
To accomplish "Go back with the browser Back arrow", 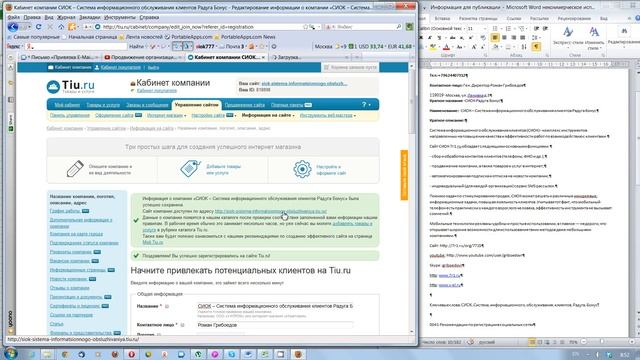I will [x=13, y=27].
